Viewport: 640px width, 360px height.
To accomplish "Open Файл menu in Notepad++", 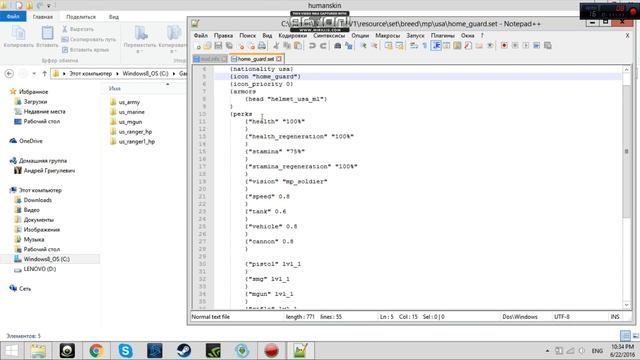I will point(200,36).
